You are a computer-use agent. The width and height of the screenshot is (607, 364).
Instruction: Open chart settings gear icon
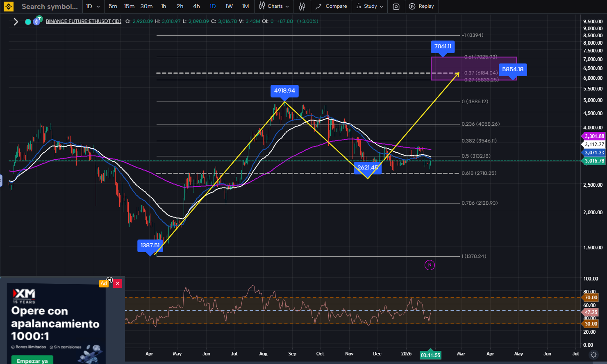pyautogui.click(x=593, y=355)
